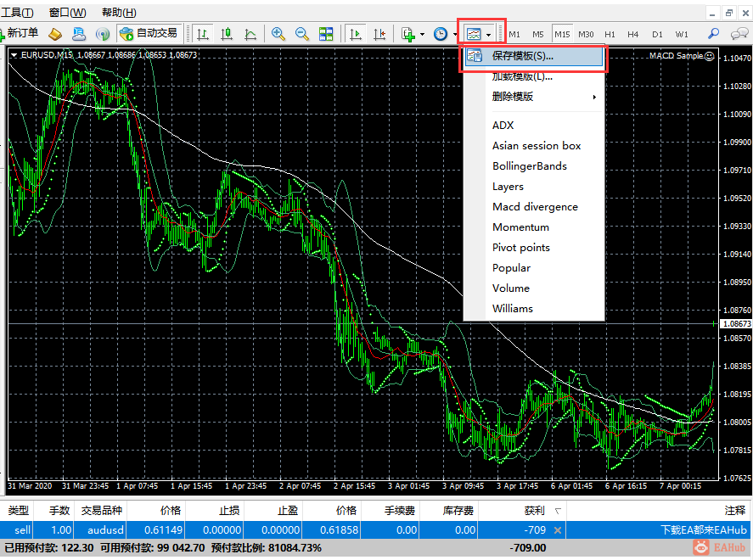The image size is (753, 560).
Task: Click the 新订单 new order button
Action: (x=20, y=33)
